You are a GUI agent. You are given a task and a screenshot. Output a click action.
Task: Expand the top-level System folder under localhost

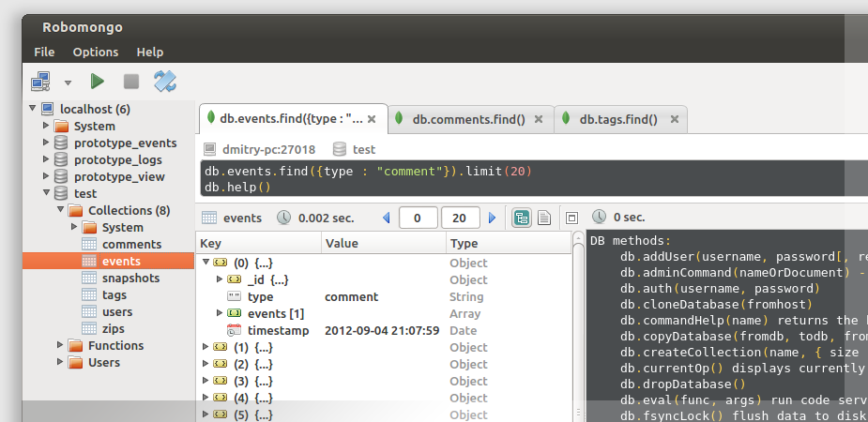click(46, 126)
